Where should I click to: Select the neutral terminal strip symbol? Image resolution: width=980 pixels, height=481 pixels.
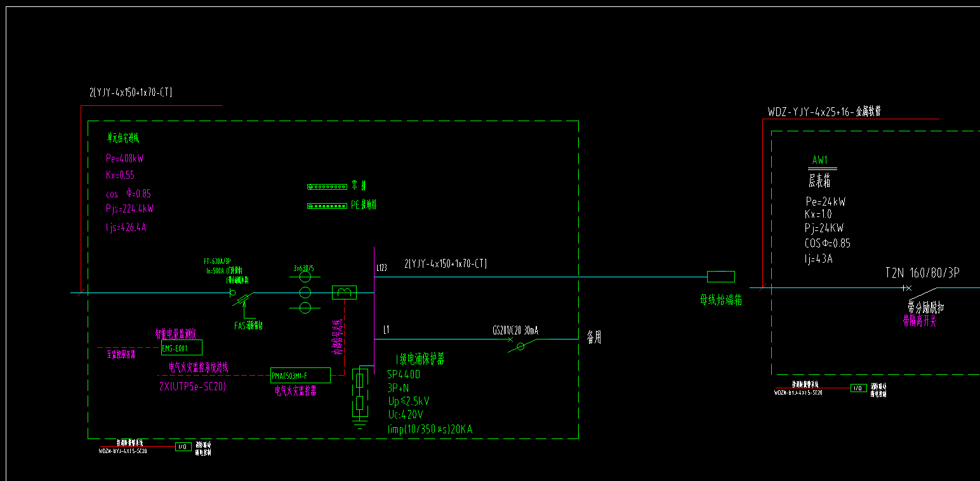(x=326, y=187)
